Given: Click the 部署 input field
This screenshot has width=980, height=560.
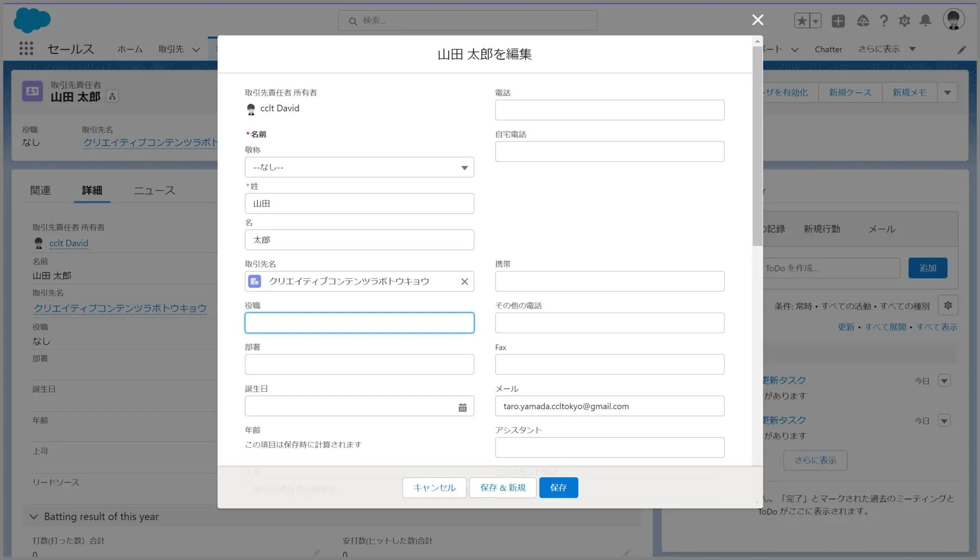Looking at the screenshot, I should click(359, 365).
